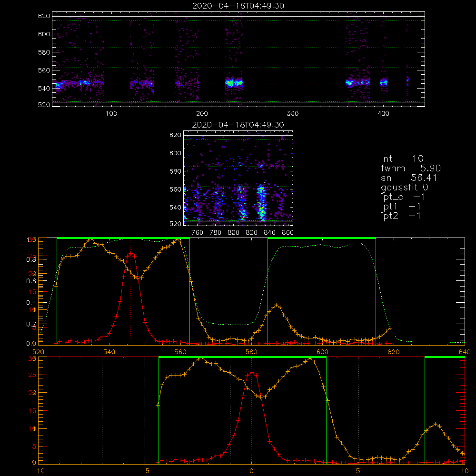This screenshot has width=476, height=476.
Task: Click the middle plot title 2020-04-18T04:49:30
Action: click(238, 125)
